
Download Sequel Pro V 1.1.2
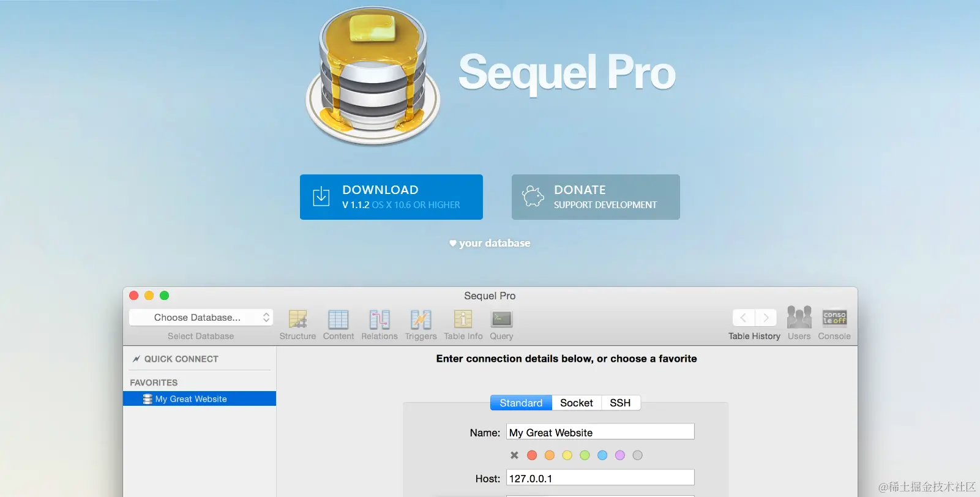pyautogui.click(x=391, y=197)
